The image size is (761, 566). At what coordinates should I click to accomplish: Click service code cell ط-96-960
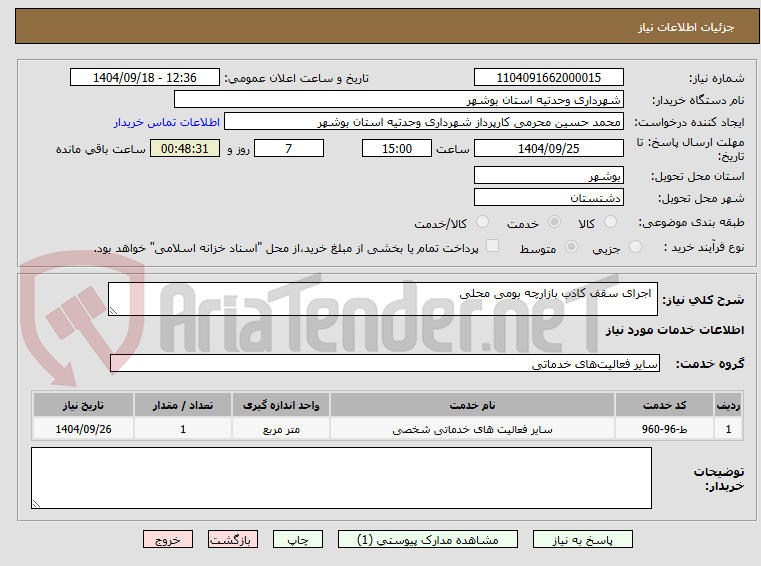tap(664, 429)
